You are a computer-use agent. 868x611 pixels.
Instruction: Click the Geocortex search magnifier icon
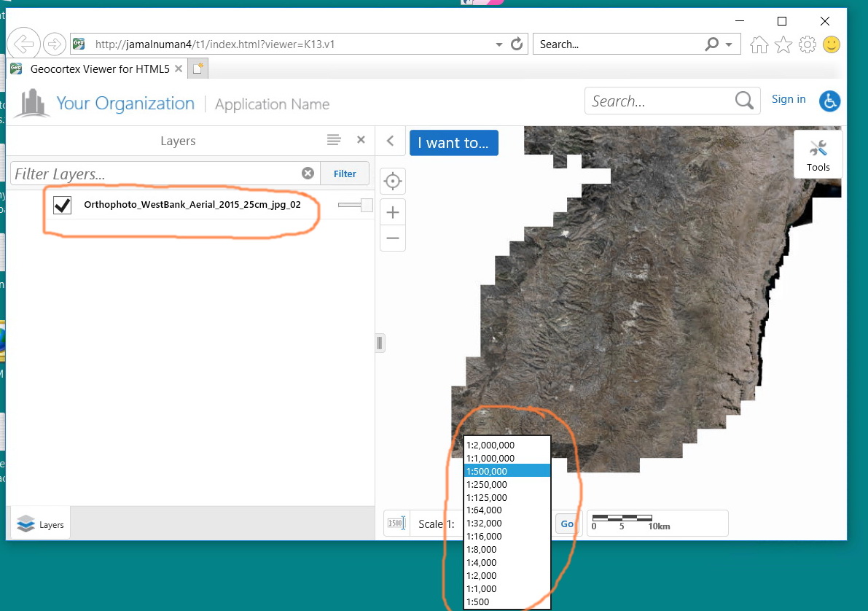745,101
